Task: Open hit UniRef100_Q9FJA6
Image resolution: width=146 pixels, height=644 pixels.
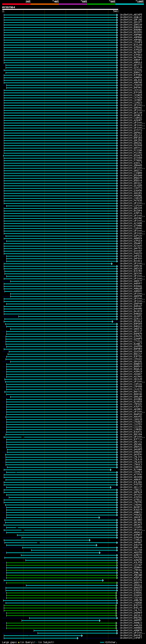Action: point(131,20)
